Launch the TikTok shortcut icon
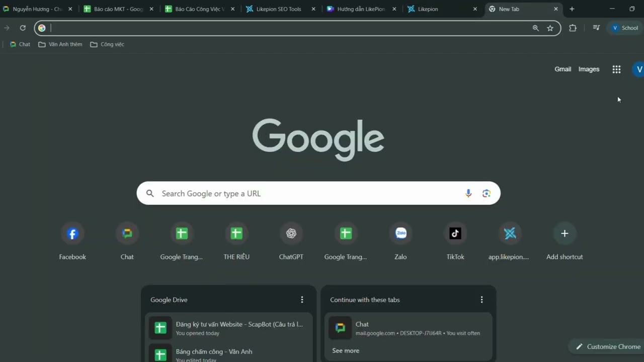This screenshot has width=644, height=362. pos(455,233)
